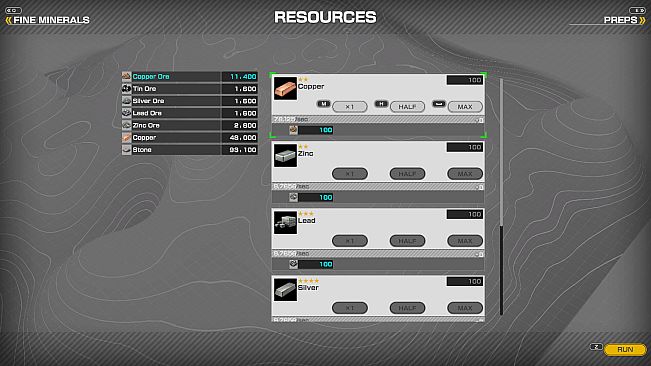The image size is (651, 366).
Task: Open the Silver ingot thumbnail
Action: [x=285, y=290]
